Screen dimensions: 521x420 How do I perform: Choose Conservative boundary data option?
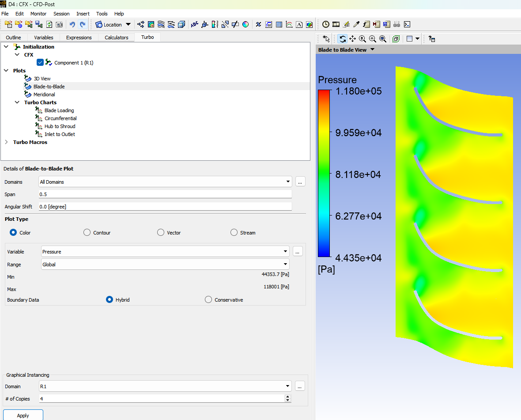208,300
